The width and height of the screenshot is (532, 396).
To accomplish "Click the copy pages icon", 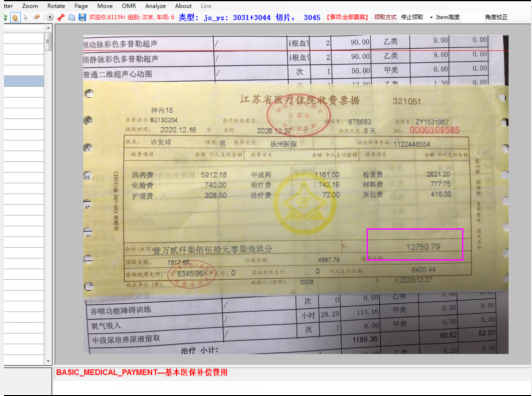I will pos(72,17).
